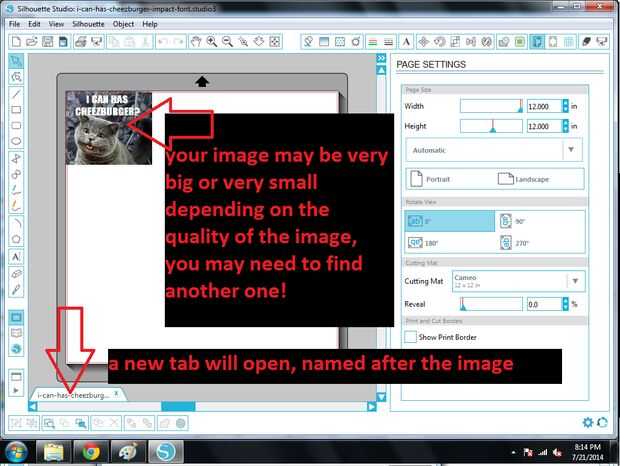The image size is (620, 466).
Task: Select the Text tool in the left toolbar
Action: (16, 257)
